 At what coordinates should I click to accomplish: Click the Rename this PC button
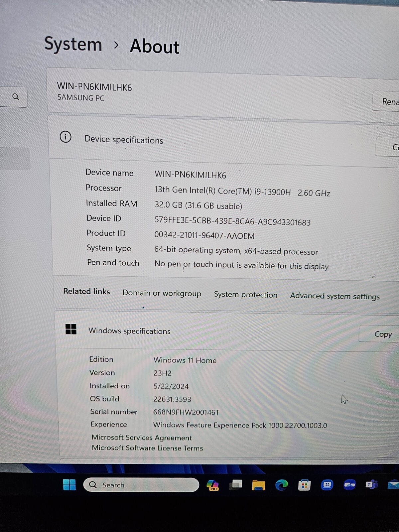pyautogui.click(x=386, y=101)
